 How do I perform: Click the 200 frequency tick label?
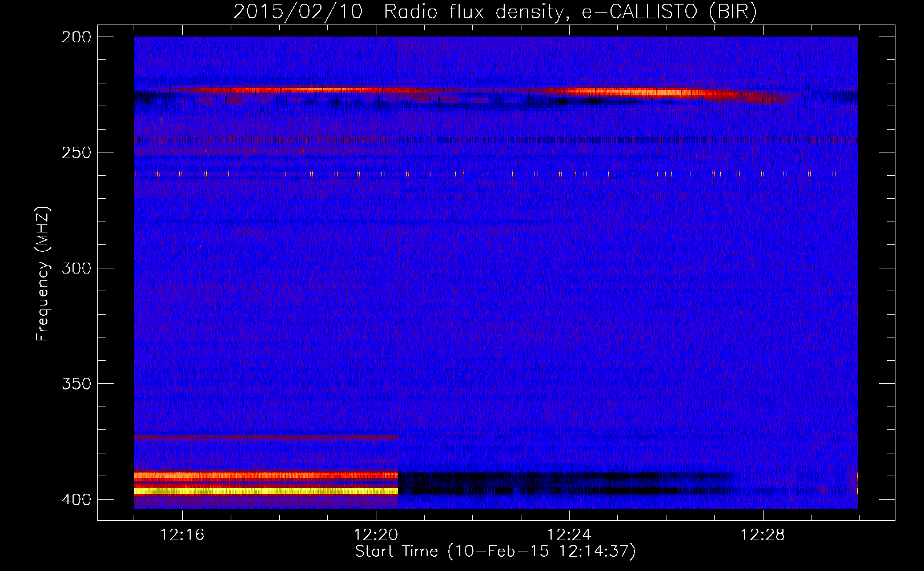[77, 37]
